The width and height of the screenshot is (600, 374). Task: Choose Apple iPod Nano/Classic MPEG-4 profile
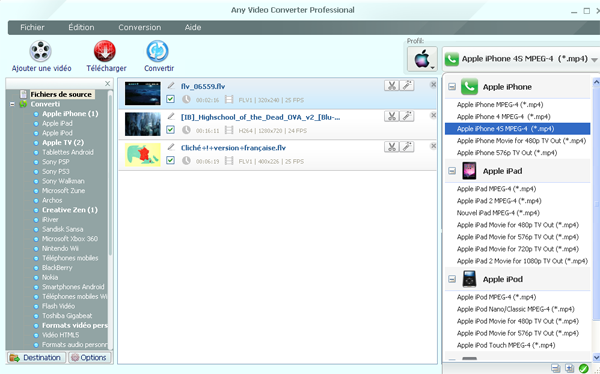(516, 309)
